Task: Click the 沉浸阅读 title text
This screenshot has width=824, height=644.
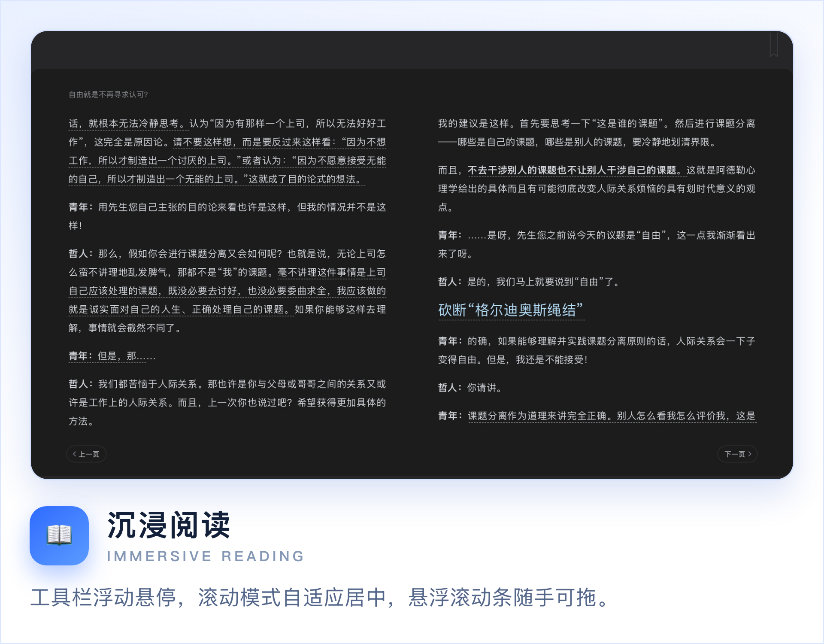Action: 169,525
